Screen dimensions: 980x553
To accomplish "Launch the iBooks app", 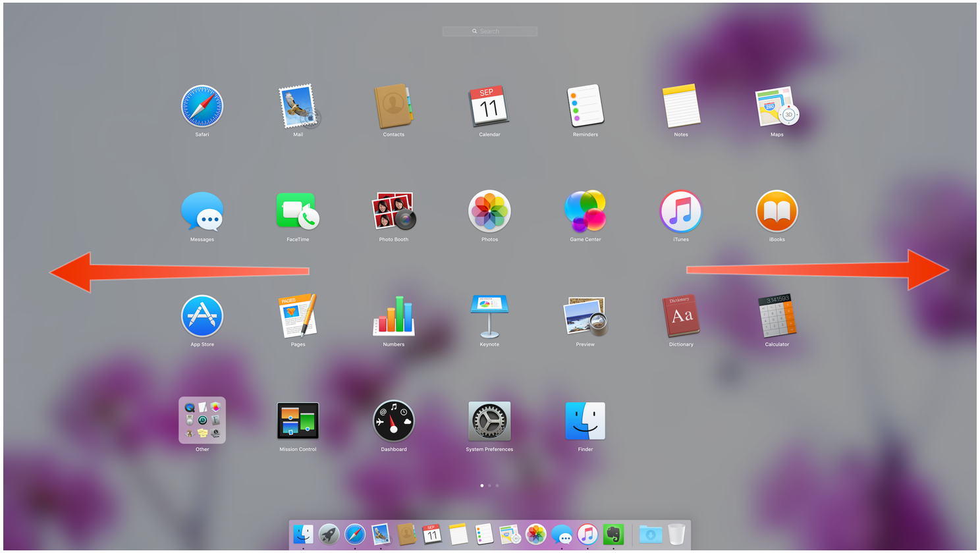I will 777,211.
